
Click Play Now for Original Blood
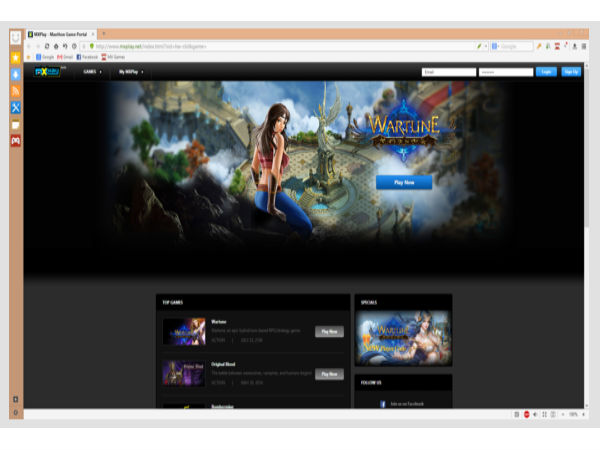pyautogui.click(x=329, y=374)
